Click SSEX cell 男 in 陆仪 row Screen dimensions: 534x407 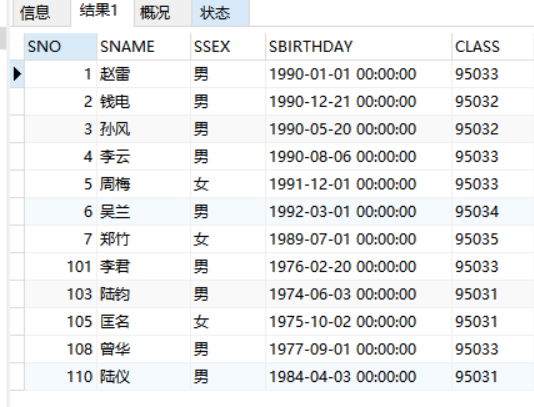[x=228, y=377]
